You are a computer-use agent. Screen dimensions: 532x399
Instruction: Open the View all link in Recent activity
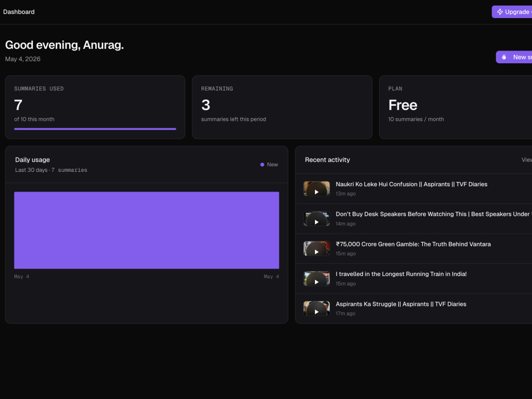527,160
